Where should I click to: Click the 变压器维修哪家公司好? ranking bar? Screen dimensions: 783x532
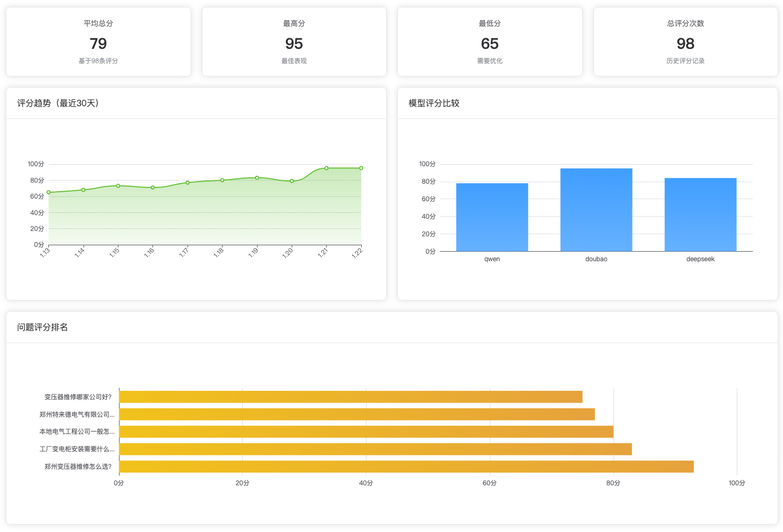(351, 397)
